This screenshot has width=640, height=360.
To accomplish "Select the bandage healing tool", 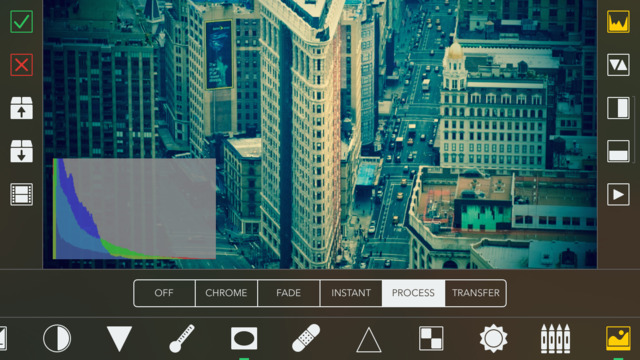I will [306, 338].
